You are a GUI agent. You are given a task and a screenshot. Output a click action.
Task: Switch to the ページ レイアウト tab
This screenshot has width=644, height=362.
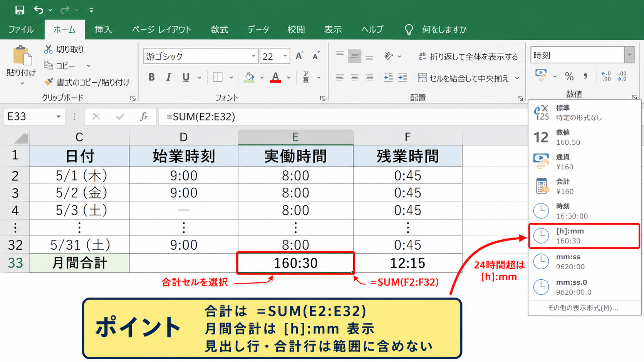click(162, 30)
